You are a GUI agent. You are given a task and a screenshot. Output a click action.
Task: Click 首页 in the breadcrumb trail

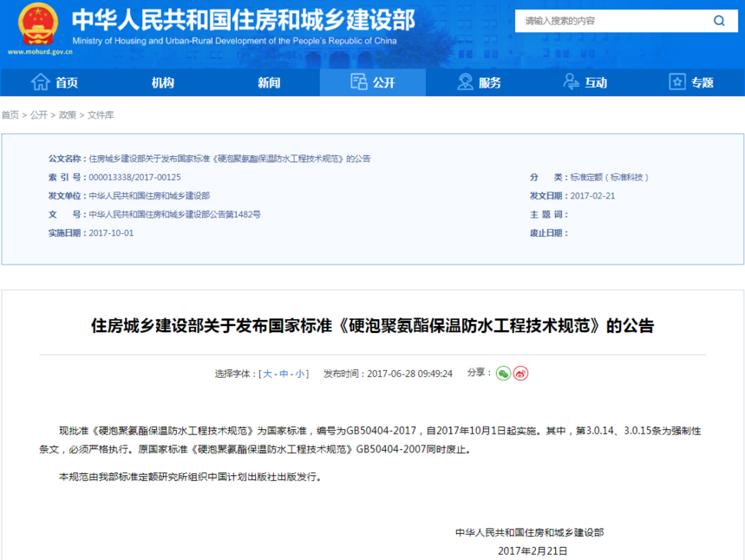10,115
